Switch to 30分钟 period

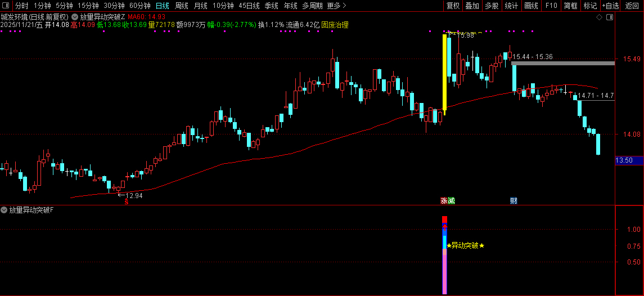[114, 6]
